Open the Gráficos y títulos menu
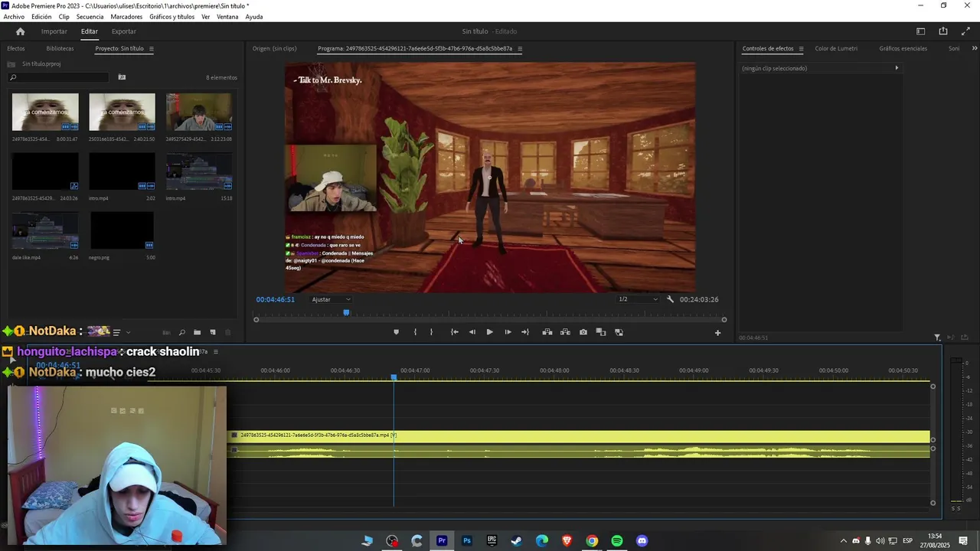 click(x=171, y=17)
